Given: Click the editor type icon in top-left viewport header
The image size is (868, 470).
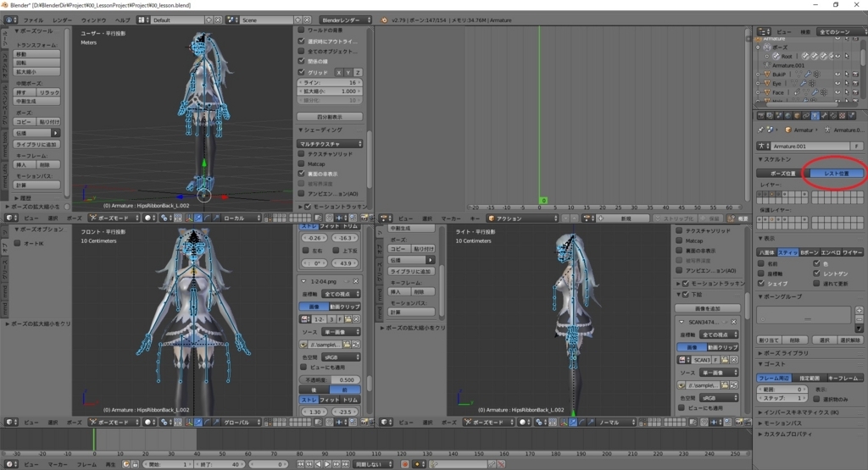Looking at the screenshot, I should pos(11,218).
